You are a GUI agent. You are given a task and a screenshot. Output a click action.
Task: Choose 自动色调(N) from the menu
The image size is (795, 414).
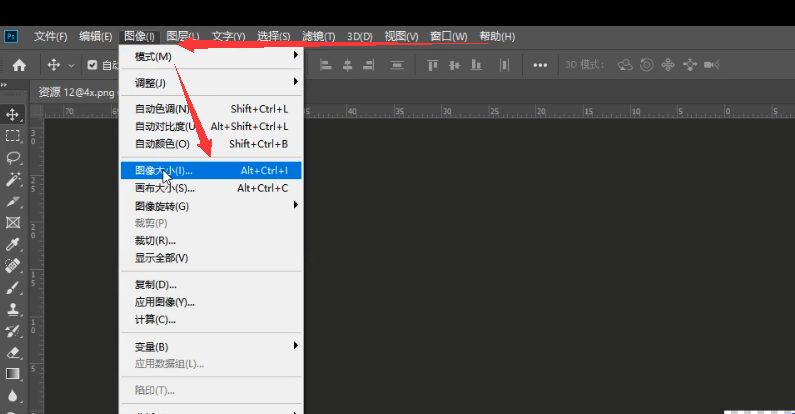(x=211, y=109)
